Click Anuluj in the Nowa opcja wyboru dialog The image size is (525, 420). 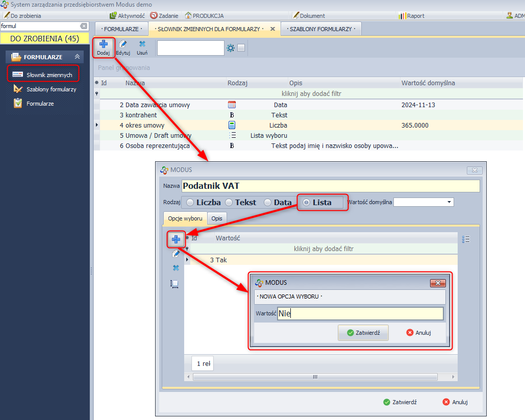tap(419, 333)
